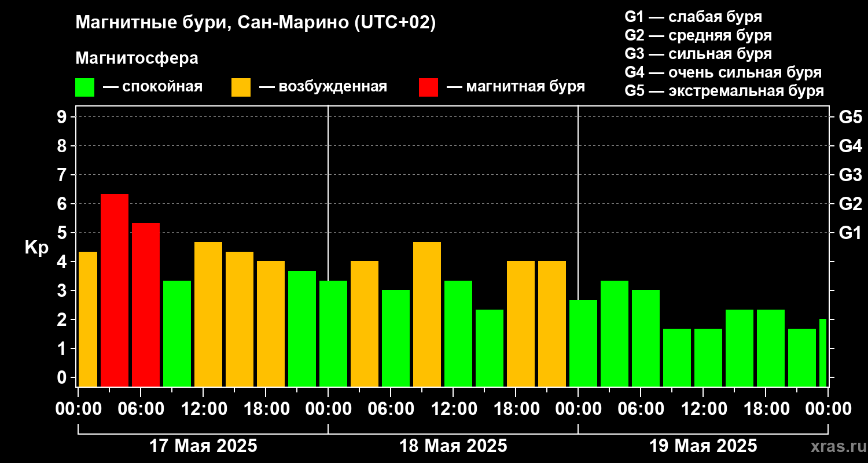
Task: Click the first orange bar at 00:00 on 17 May
Action: pyautogui.click(x=87, y=319)
